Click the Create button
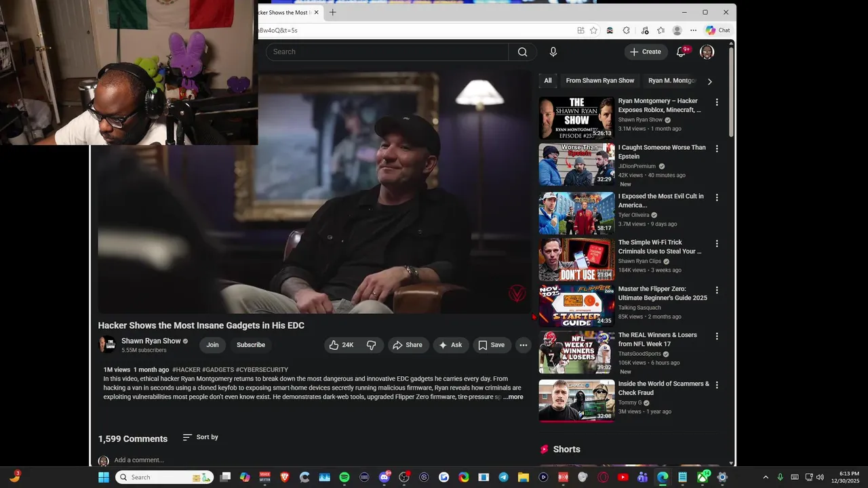Image resolution: width=868 pixels, height=488 pixels. click(645, 52)
